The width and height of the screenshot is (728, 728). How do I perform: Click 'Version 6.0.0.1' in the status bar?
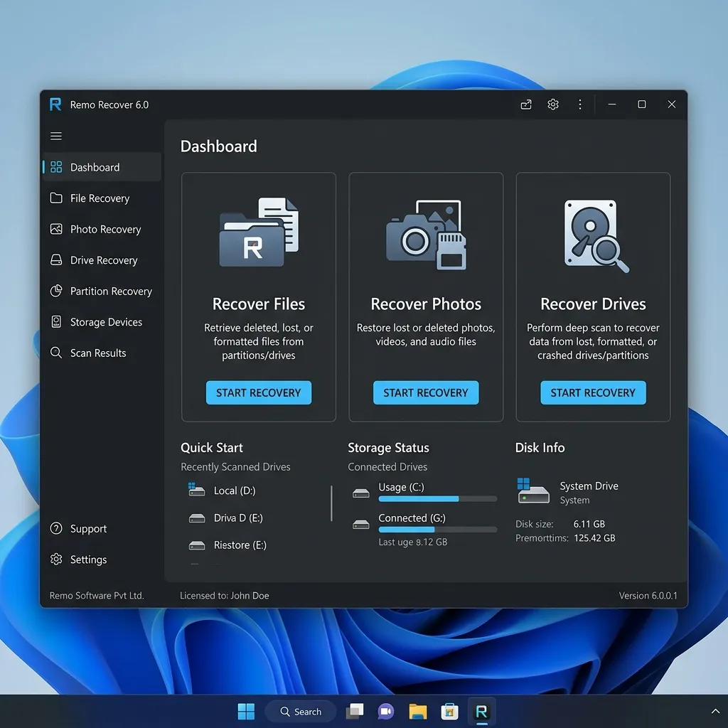pos(648,596)
